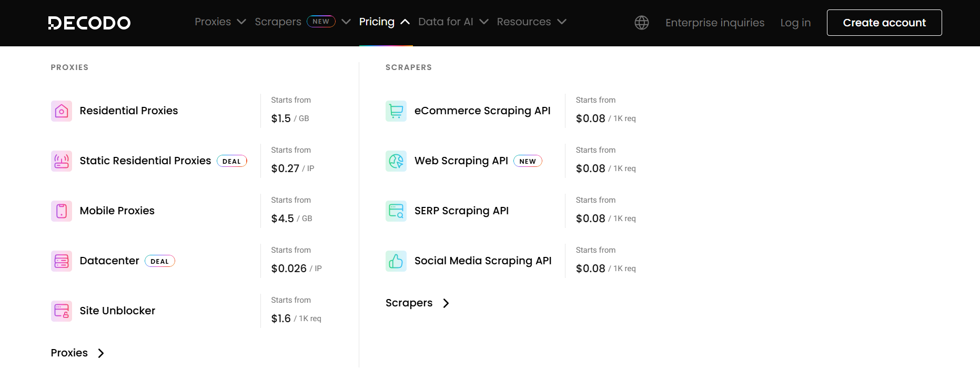Collapse the Pricing menu
Image resolution: width=980 pixels, height=388 pixels.
(384, 22)
